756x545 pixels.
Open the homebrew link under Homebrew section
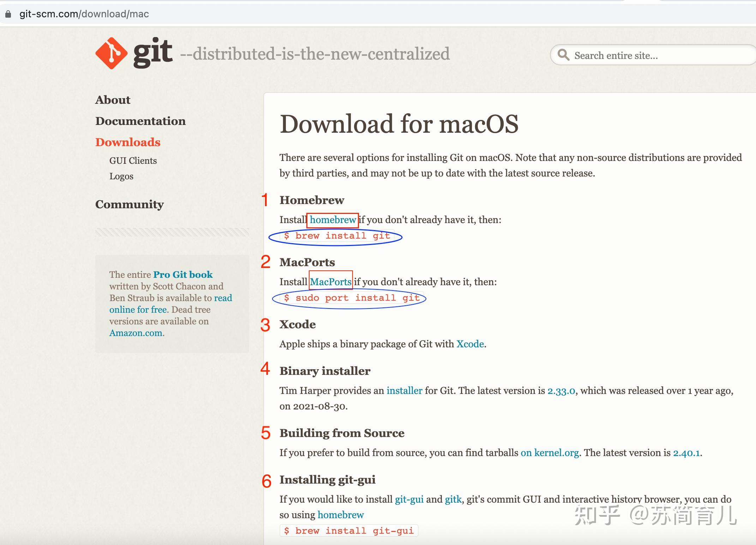point(332,220)
